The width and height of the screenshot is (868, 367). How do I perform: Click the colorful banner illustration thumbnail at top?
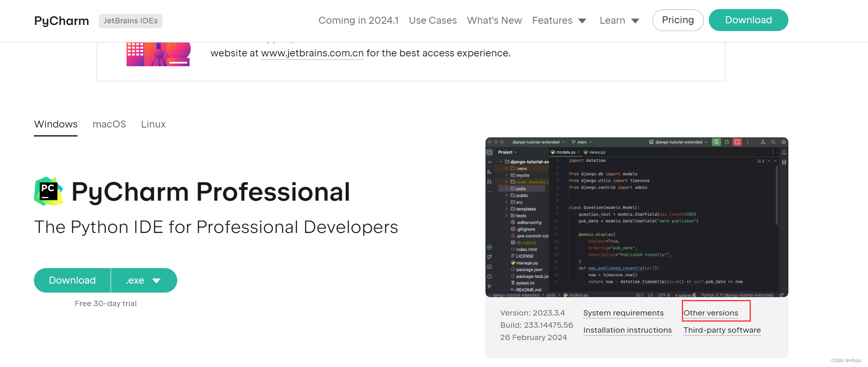[x=158, y=54]
